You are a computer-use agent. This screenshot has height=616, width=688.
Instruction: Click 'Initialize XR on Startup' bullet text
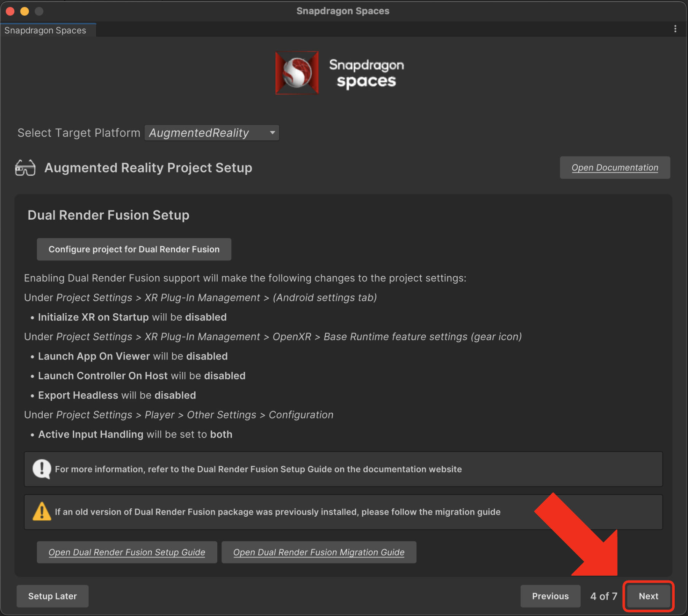[93, 317]
